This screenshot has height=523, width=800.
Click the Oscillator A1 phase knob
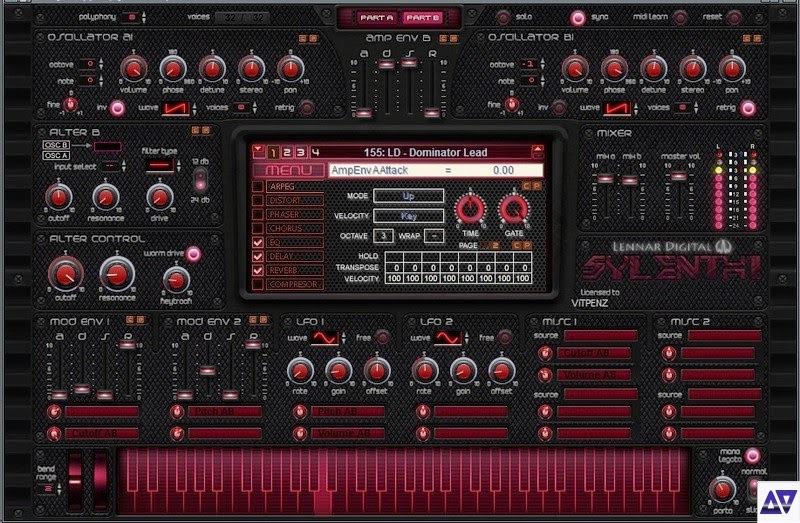173,69
